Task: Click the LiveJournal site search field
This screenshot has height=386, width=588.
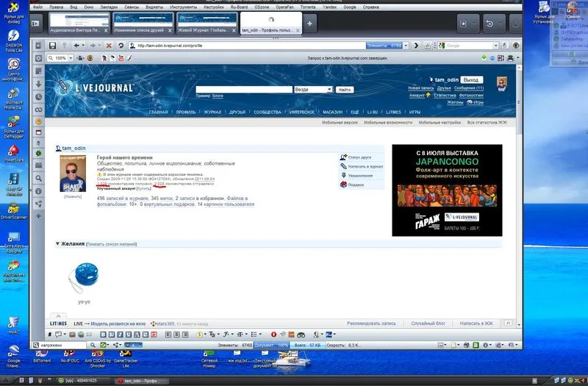Action: (x=244, y=90)
